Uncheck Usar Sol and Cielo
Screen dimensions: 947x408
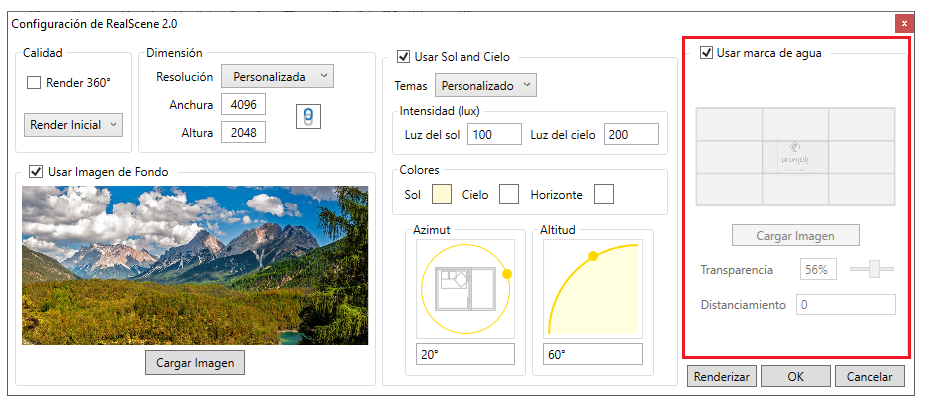click(404, 57)
